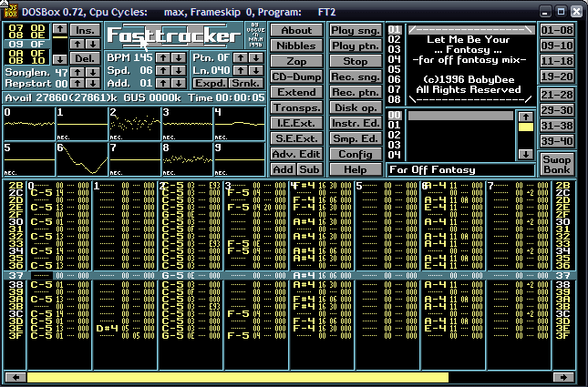The image size is (588, 387).
Task: Click up arrow between Ins. and Del.
Action: tap(77, 45)
